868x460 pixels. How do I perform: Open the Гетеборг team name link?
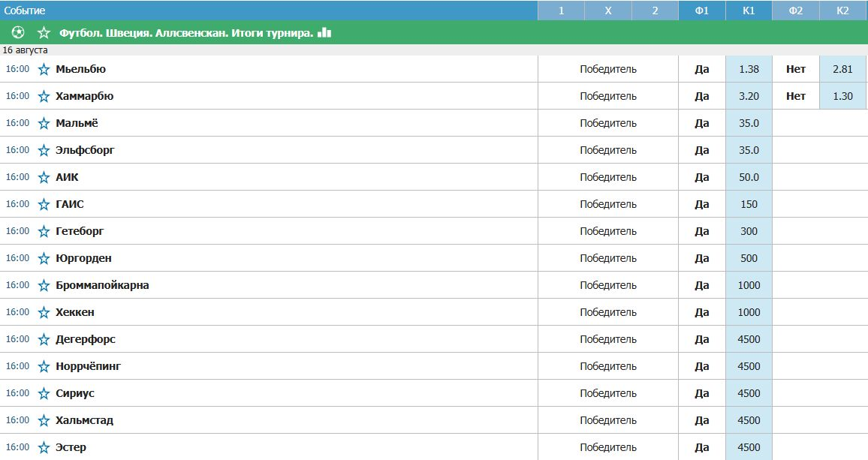[x=80, y=231]
